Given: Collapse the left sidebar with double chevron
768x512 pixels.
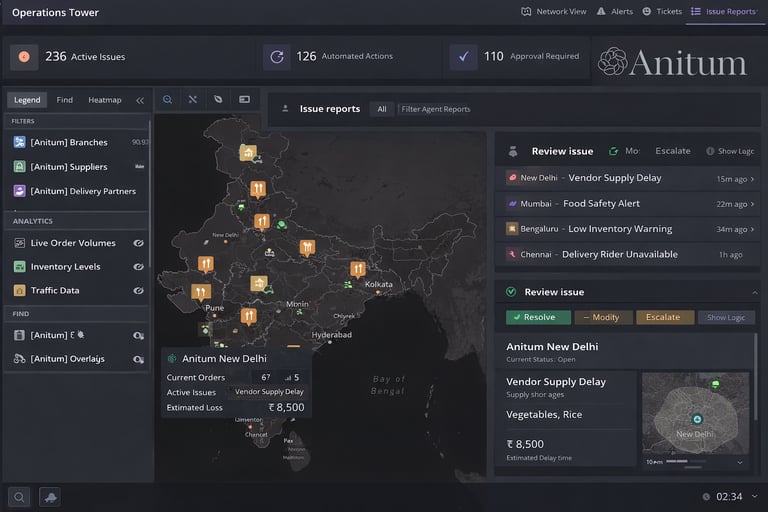Looking at the screenshot, I should click(140, 100).
